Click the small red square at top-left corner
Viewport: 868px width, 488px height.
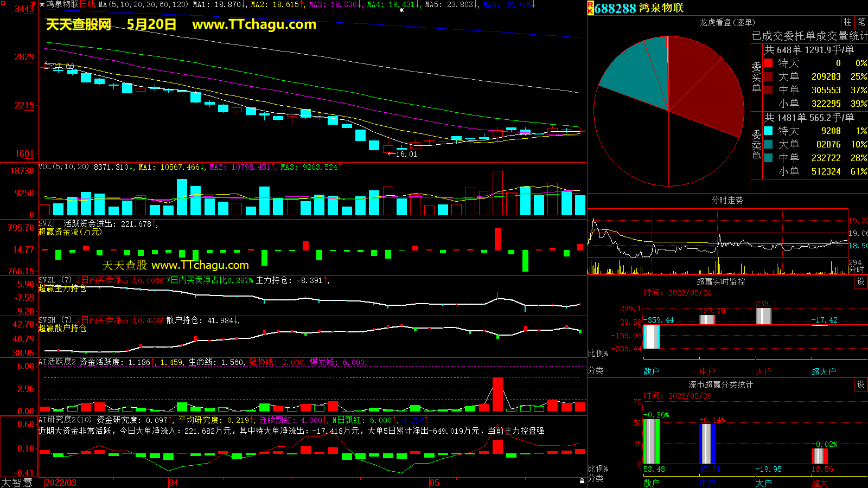3,3
